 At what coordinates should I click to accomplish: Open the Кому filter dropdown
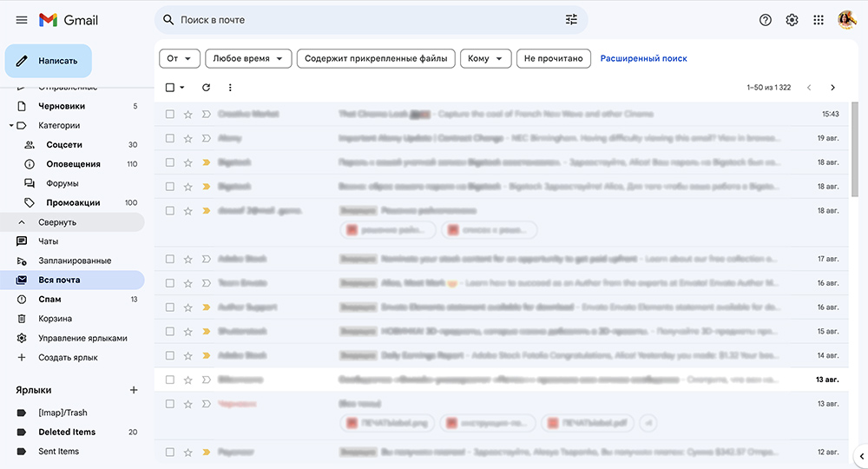(485, 58)
